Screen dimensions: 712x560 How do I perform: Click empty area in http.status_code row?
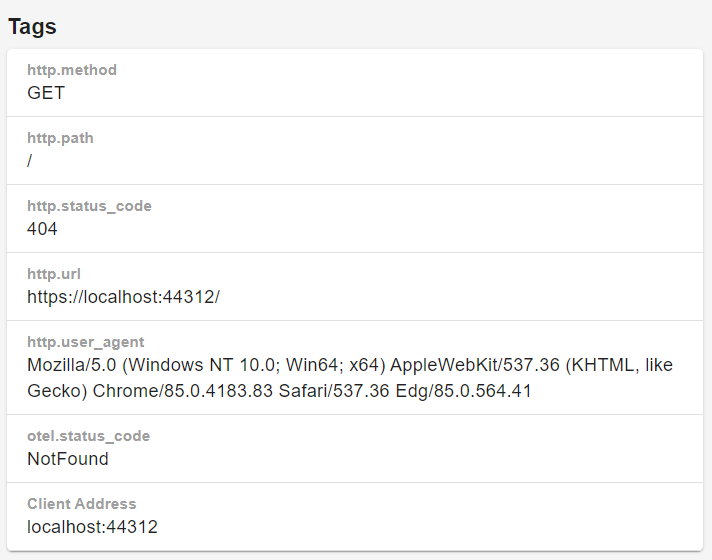tap(409, 219)
